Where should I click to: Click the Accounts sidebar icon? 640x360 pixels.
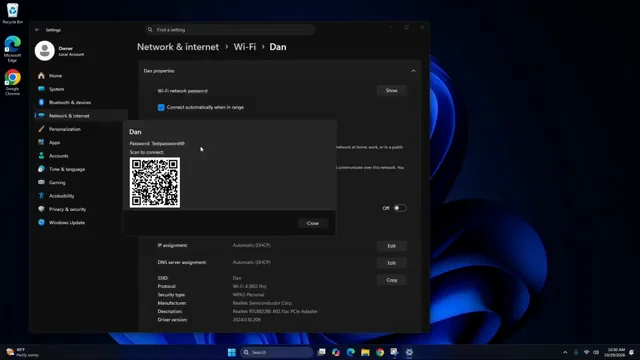click(41, 156)
